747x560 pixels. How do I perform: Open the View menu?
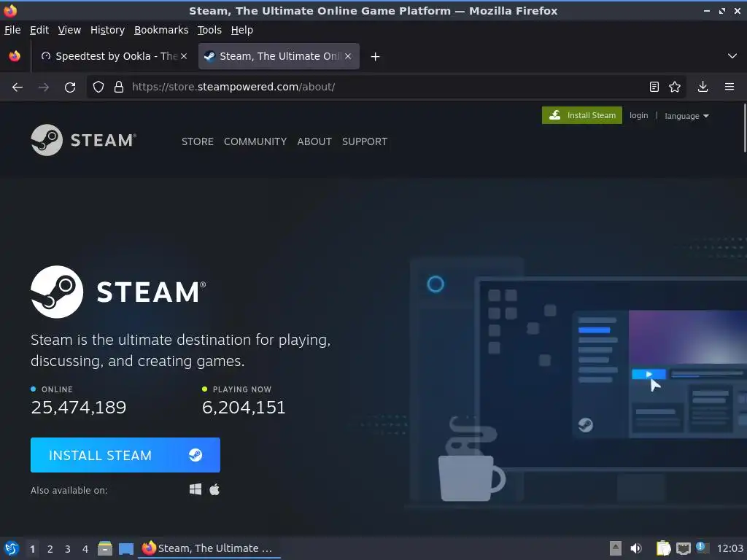click(x=69, y=30)
